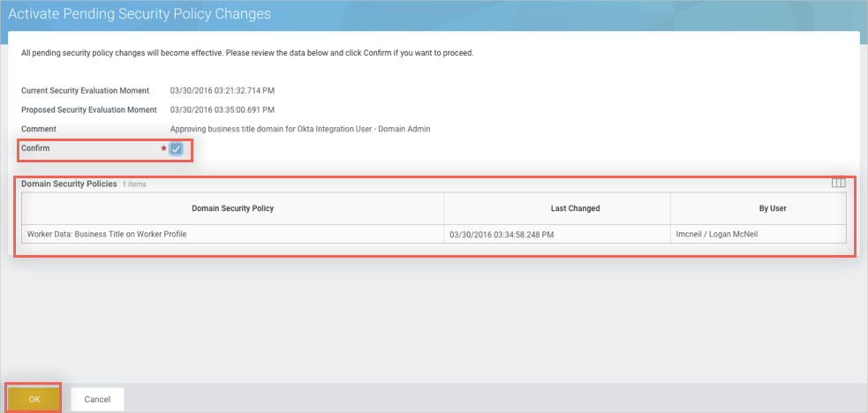This screenshot has height=413, width=868.
Task: Check the Confirm checkbox
Action: (176, 149)
